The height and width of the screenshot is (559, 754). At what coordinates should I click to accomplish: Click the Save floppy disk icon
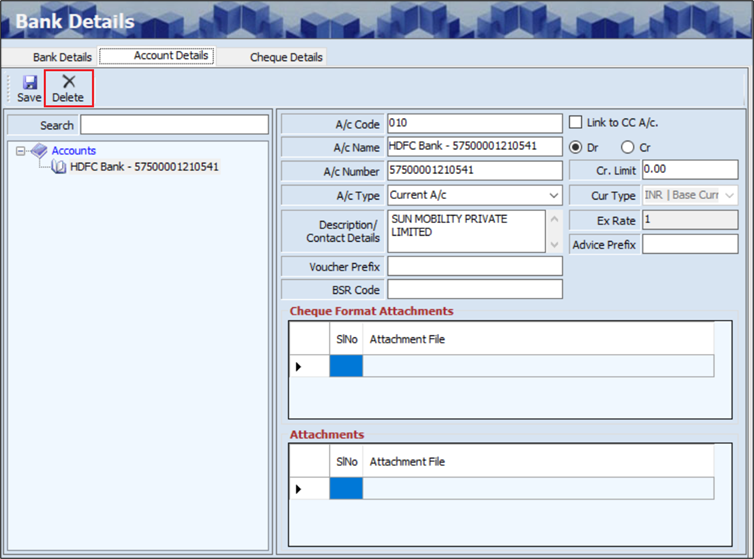point(29,82)
